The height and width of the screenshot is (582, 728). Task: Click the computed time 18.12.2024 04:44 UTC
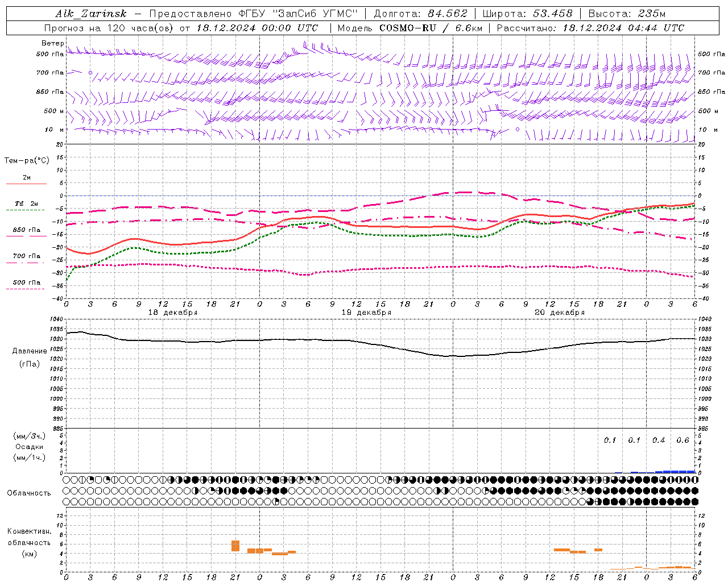623,28
